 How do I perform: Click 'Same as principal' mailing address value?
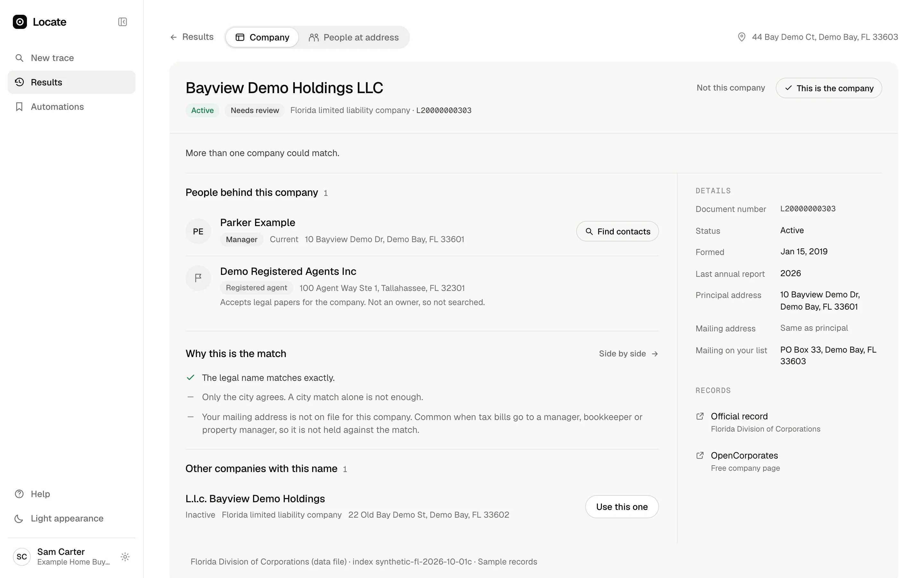[x=814, y=328]
